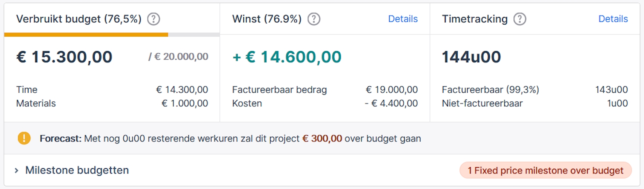Click the orange Forecast warning icon
This screenshot has height=189, width=644.
[x=24, y=138]
